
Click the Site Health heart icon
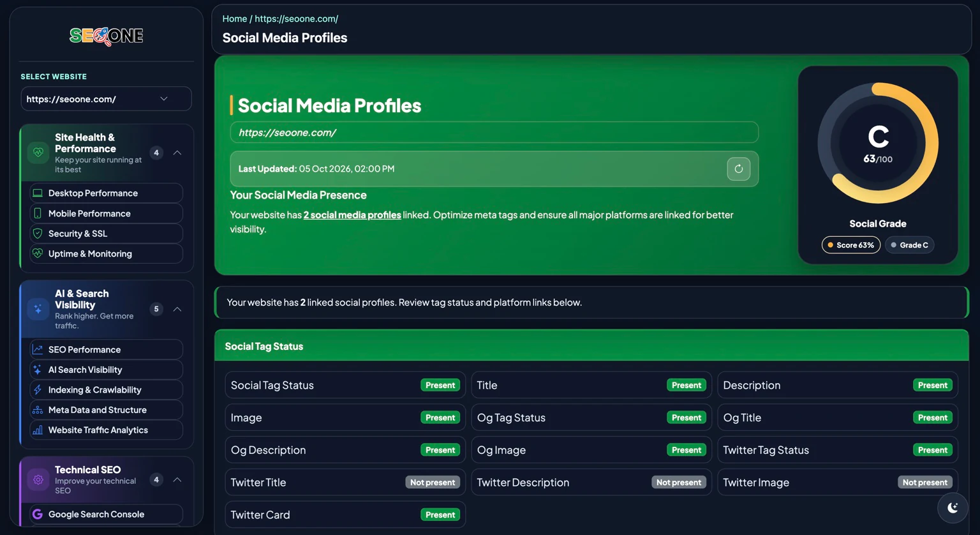(x=38, y=153)
